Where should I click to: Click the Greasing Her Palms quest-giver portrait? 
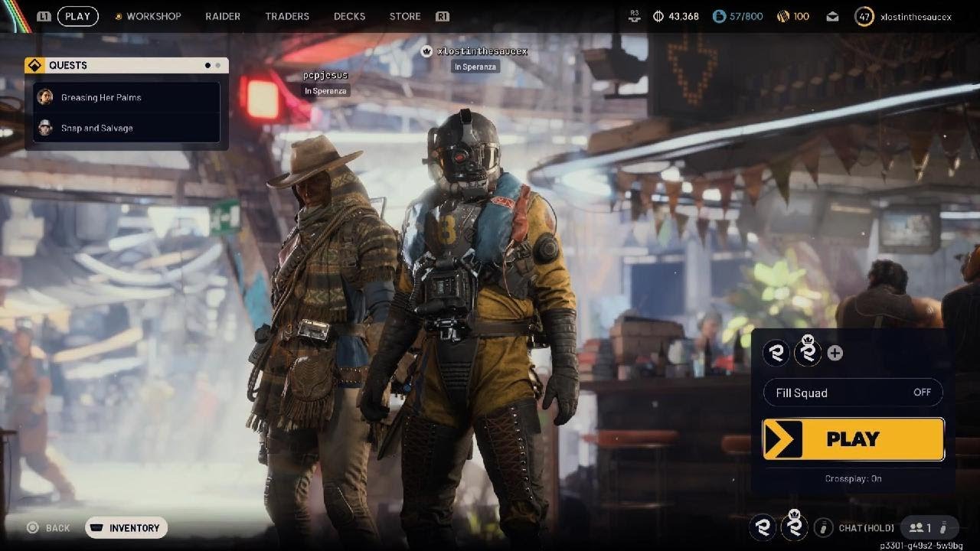coord(45,97)
